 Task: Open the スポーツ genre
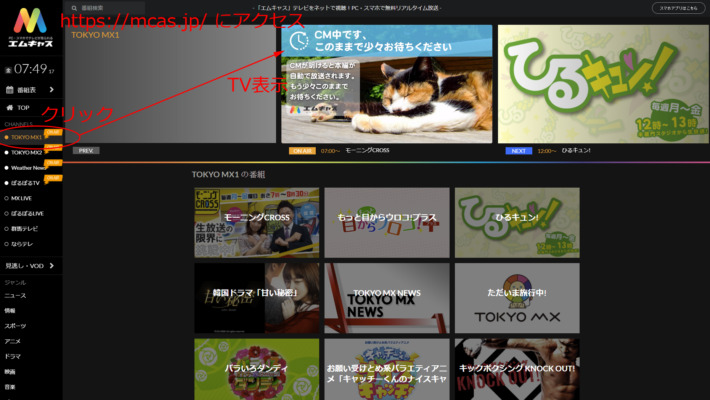coord(15,325)
